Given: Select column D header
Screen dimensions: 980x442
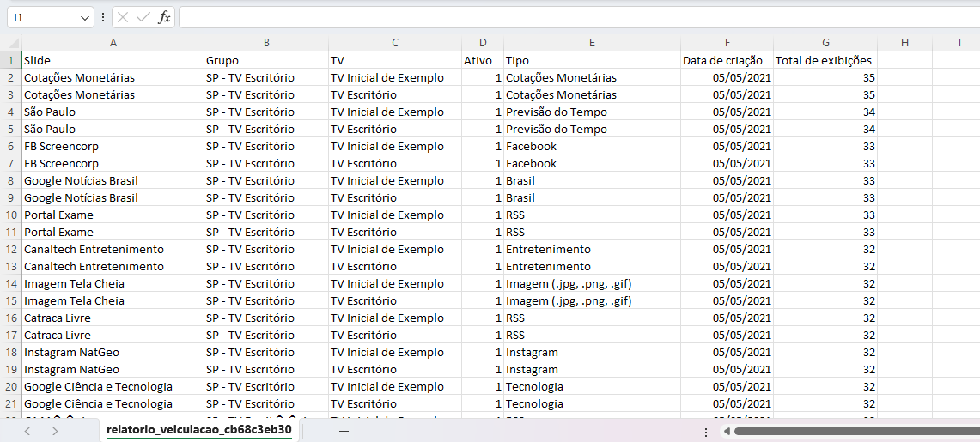Looking at the screenshot, I should click(483, 43).
